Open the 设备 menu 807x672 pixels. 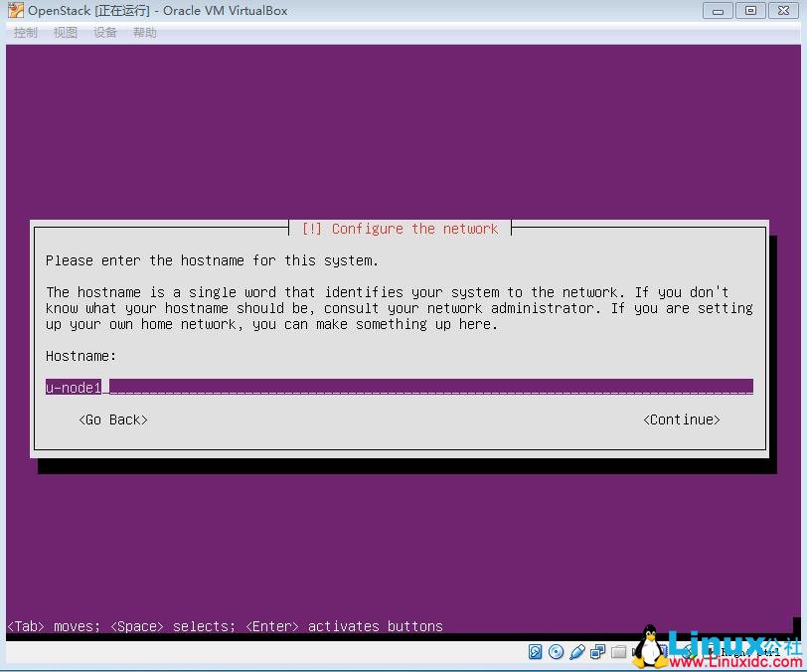point(104,32)
